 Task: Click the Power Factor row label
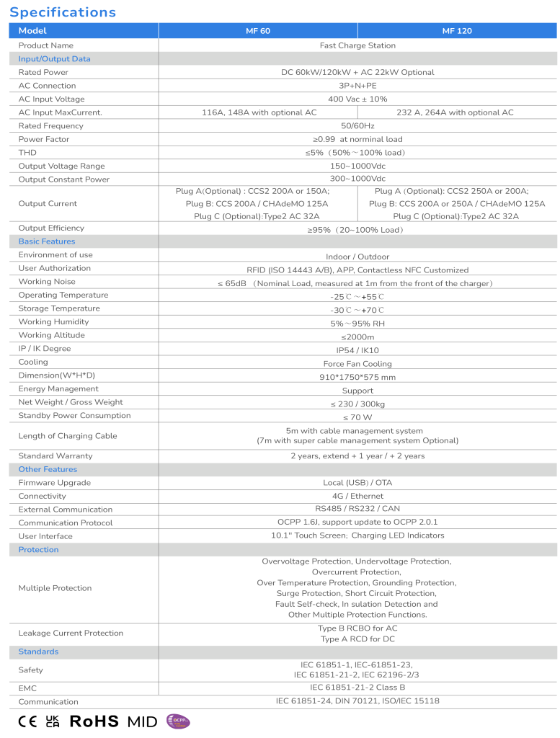(44, 139)
